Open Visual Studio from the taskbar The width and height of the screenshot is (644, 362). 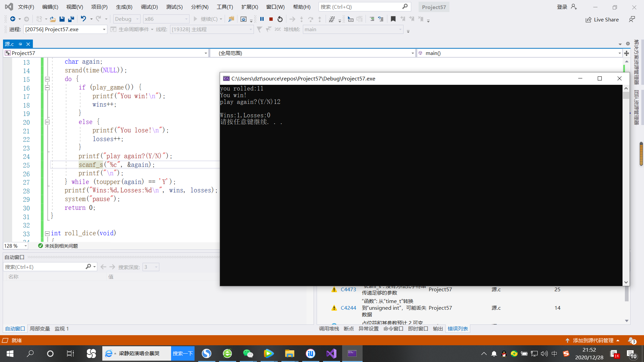[331, 353]
